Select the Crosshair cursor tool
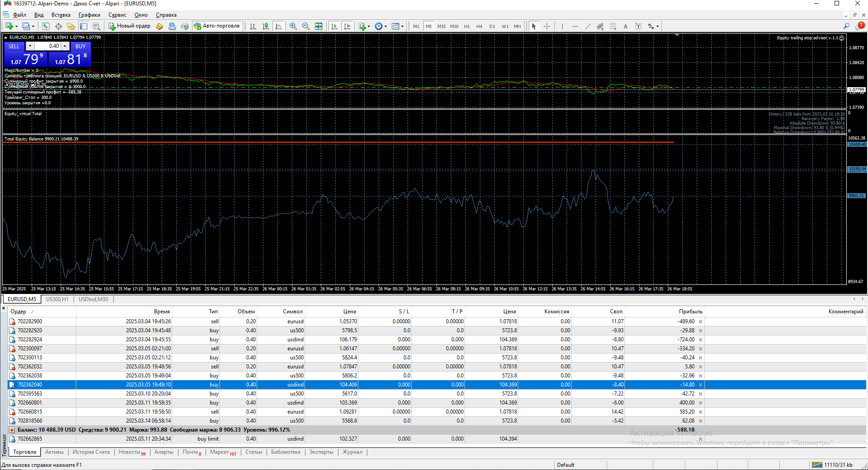The height and width of the screenshot is (470, 868). point(547,26)
